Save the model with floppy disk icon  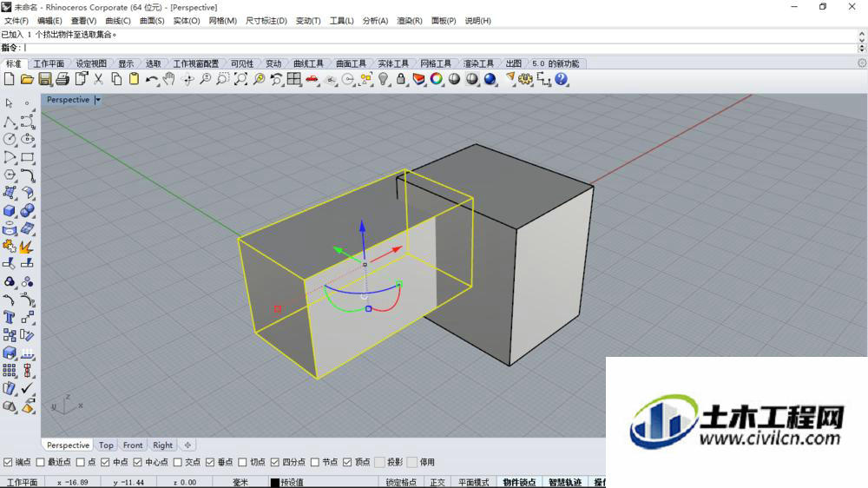coord(45,79)
